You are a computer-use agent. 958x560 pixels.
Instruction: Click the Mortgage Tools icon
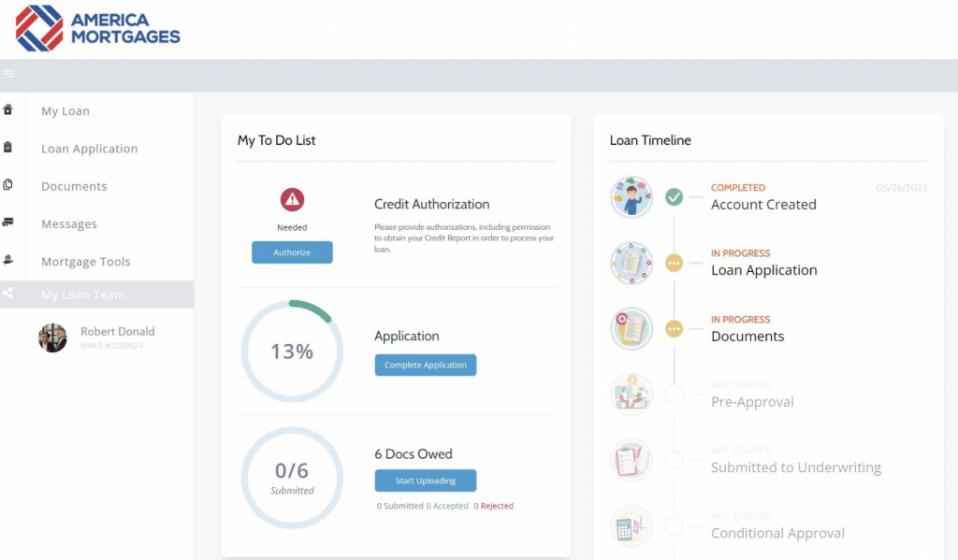pos(8,260)
